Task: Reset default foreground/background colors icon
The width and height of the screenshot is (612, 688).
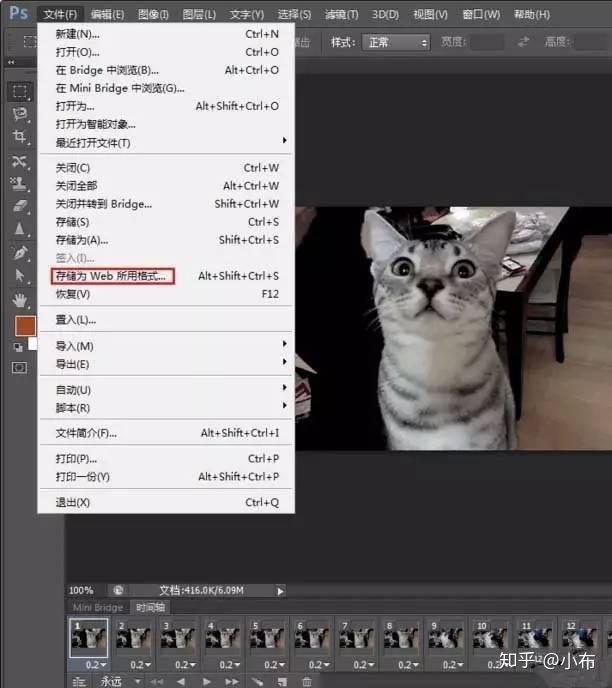Action: [18, 348]
